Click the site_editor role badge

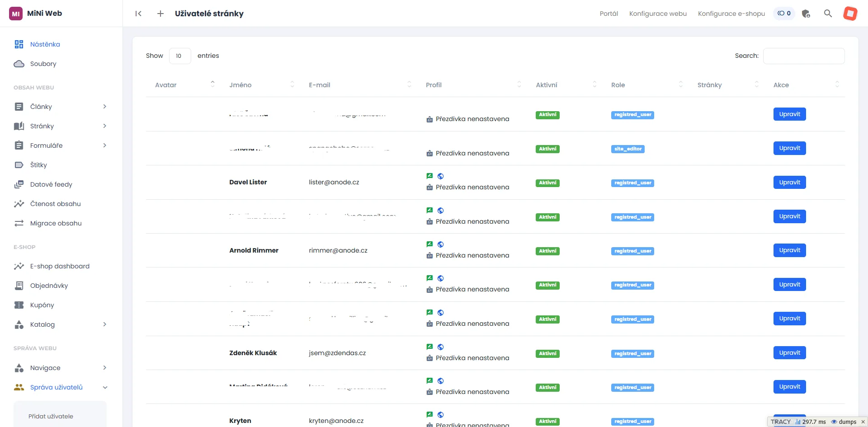click(x=628, y=149)
